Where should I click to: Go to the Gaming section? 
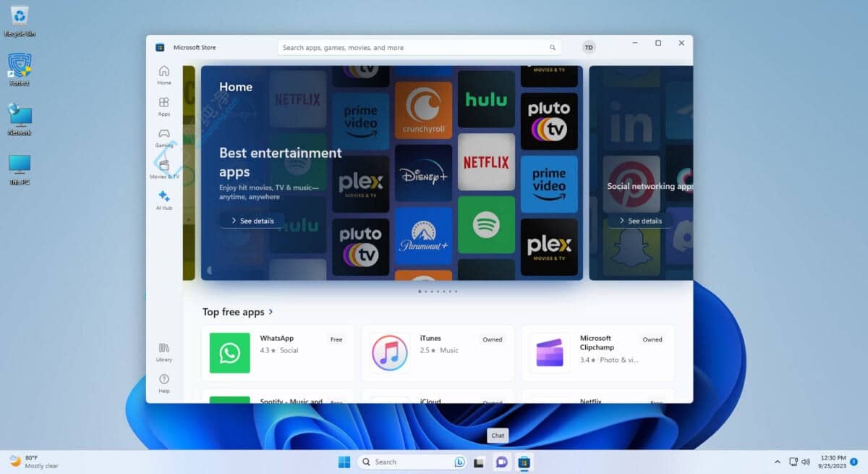(x=164, y=137)
